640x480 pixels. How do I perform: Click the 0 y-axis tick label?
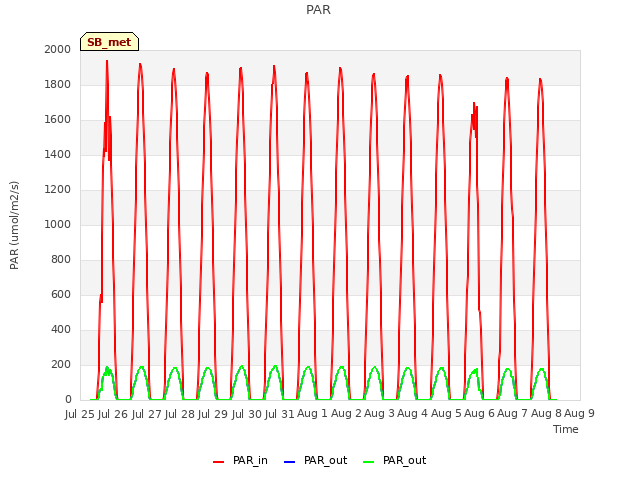68,400
